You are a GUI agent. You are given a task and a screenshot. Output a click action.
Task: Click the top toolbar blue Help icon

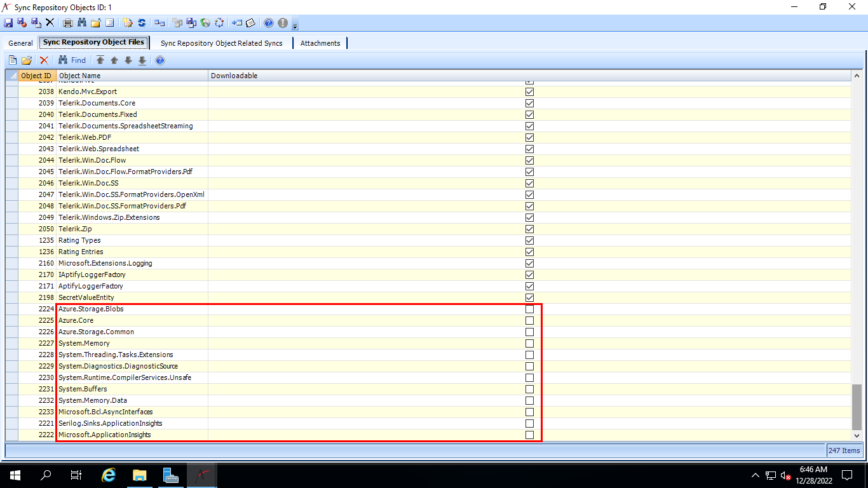(269, 23)
